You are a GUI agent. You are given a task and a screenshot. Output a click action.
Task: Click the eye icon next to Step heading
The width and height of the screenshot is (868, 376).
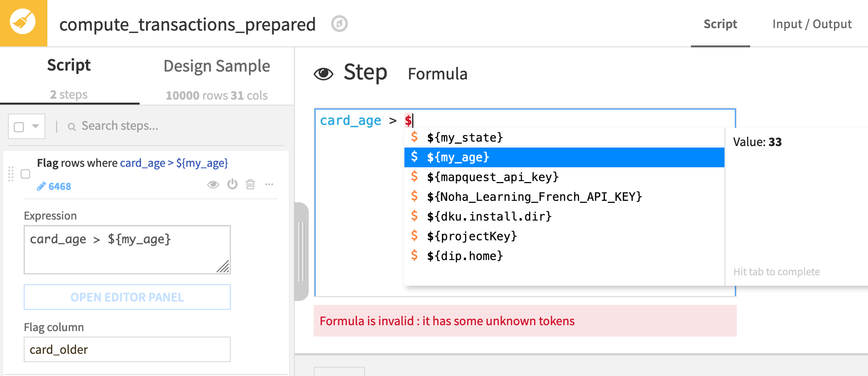[325, 73]
